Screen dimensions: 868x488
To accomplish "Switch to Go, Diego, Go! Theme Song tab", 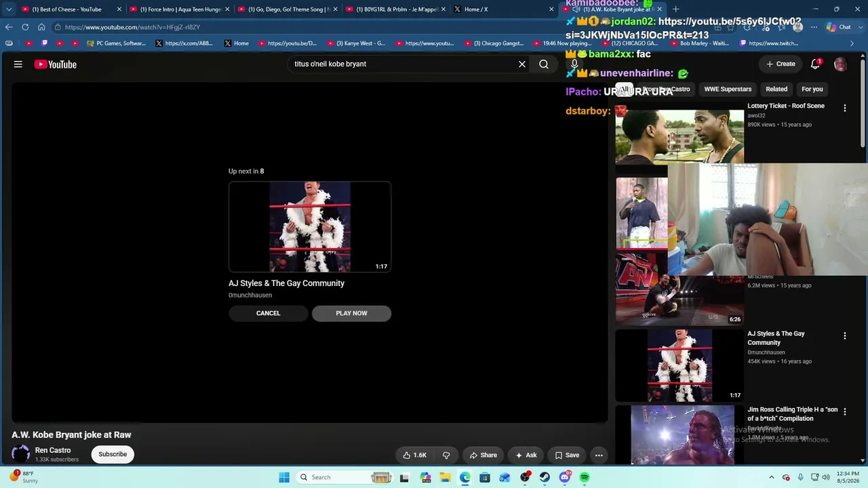I will pos(288,9).
